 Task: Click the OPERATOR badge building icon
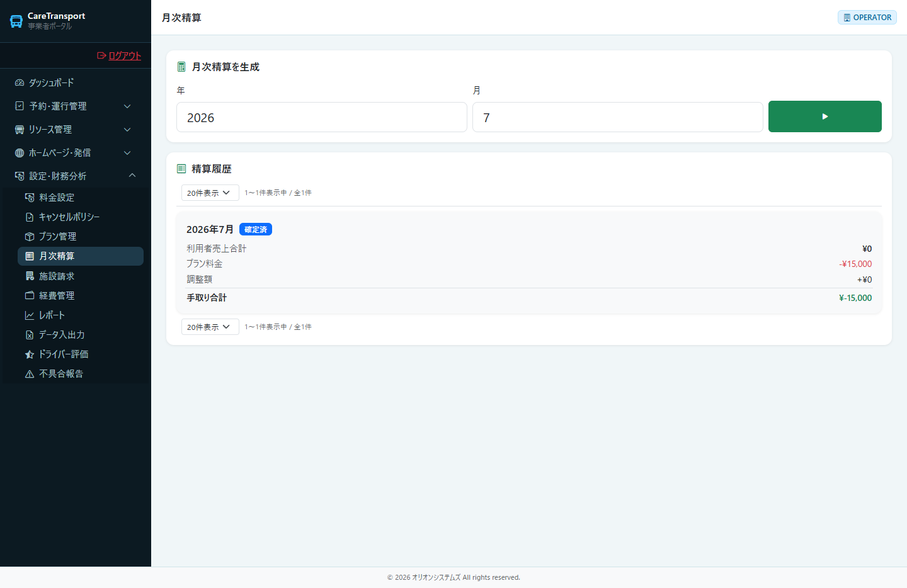(x=847, y=18)
